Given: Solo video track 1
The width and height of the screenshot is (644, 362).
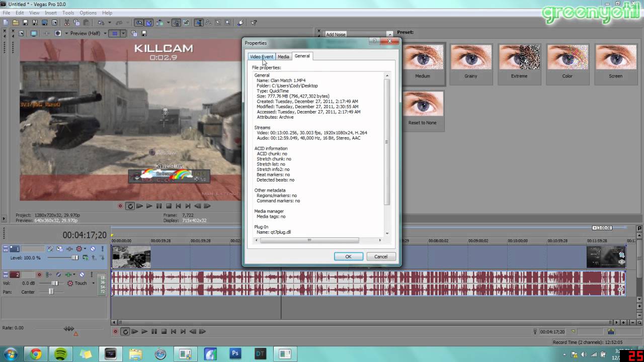Looking at the screenshot, I should pos(103,248).
